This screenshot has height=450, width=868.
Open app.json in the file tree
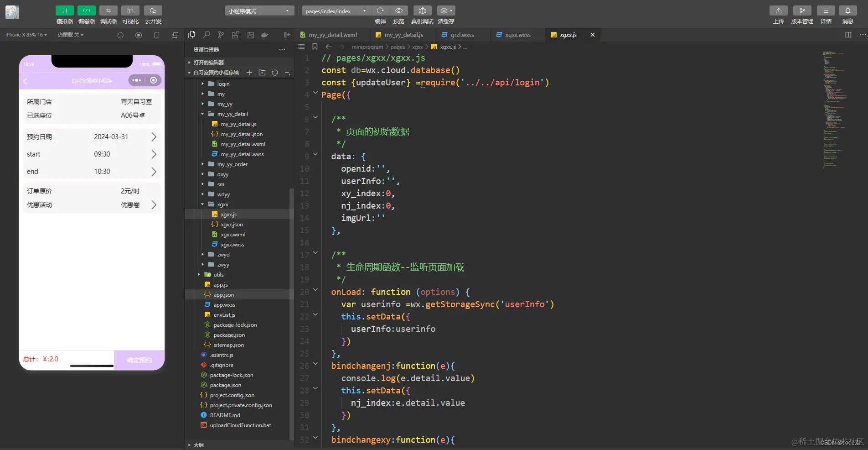pyautogui.click(x=223, y=295)
